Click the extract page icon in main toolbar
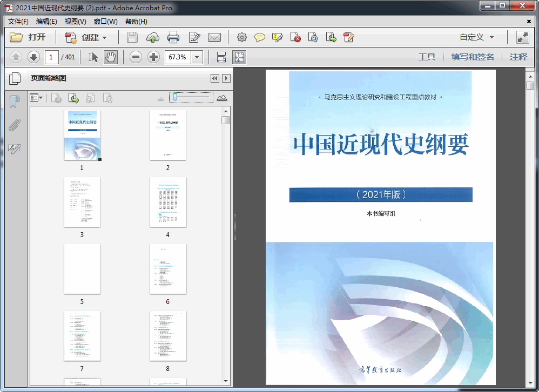539x392 pixels. tap(331, 37)
